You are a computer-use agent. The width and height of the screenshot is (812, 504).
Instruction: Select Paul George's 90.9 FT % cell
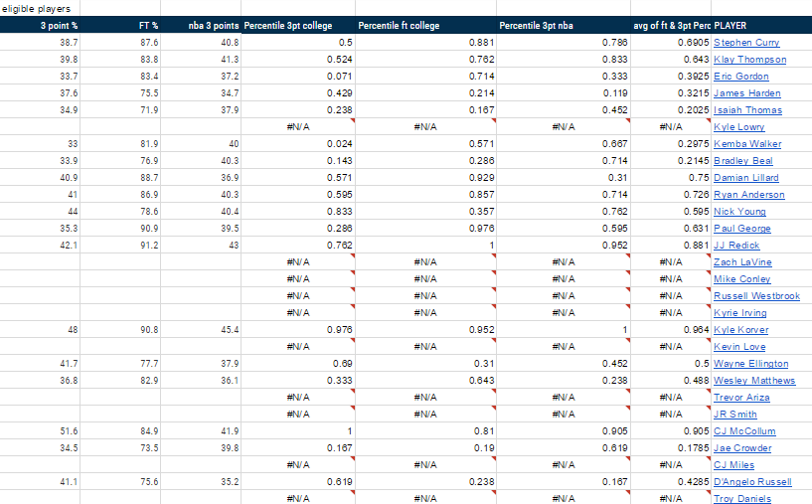(120, 229)
